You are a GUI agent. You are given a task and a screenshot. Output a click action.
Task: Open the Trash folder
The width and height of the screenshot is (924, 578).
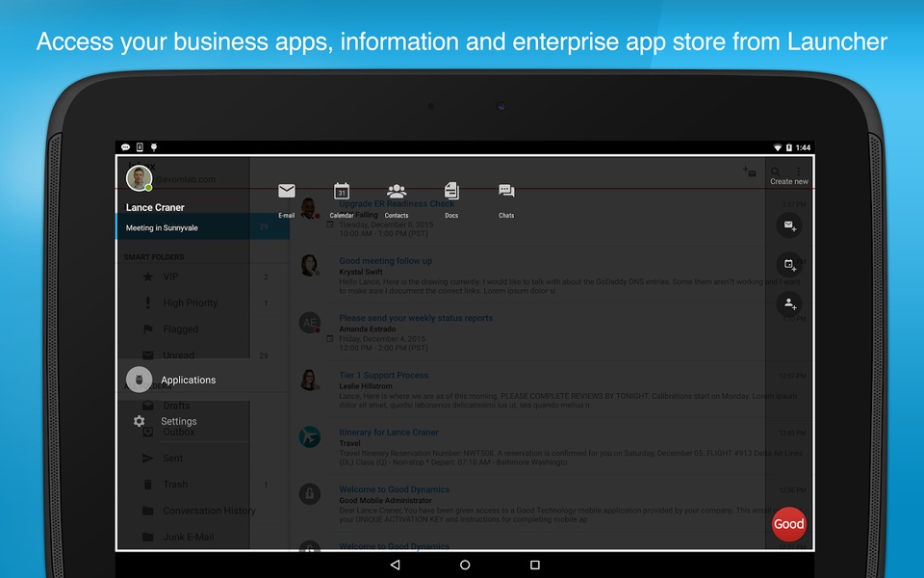(x=203, y=485)
